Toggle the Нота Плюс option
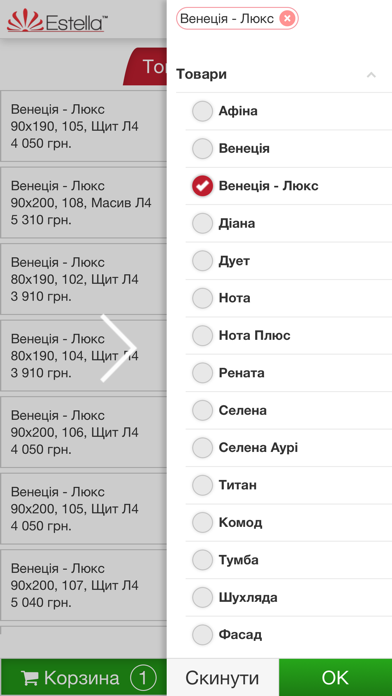This screenshot has height=696, width=392. (202, 336)
